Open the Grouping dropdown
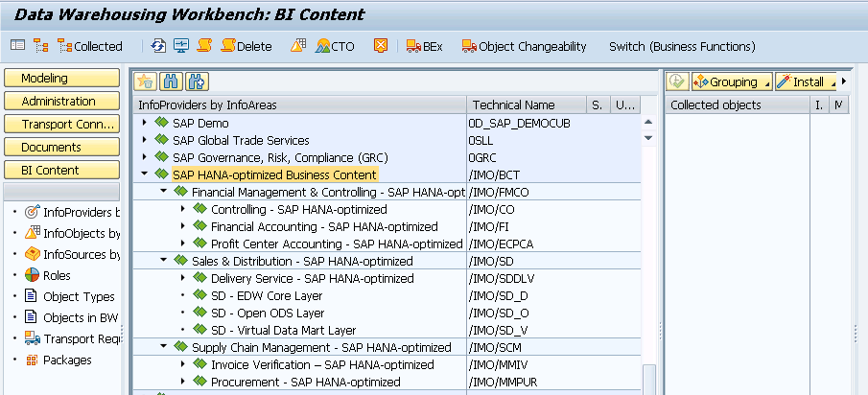Viewport: 868px width, 395px height. (733, 81)
